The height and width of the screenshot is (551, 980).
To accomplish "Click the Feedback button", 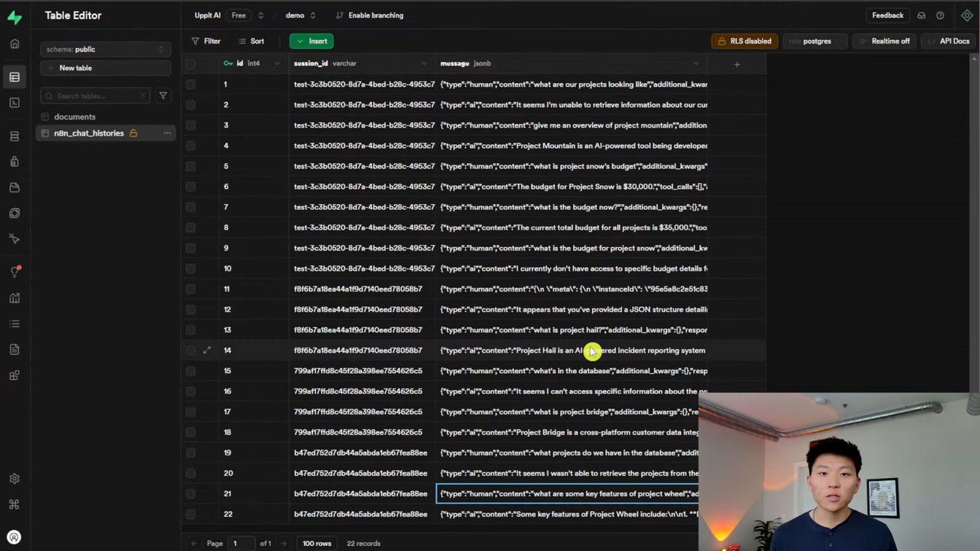I will pyautogui.click(x=887, y=15).
